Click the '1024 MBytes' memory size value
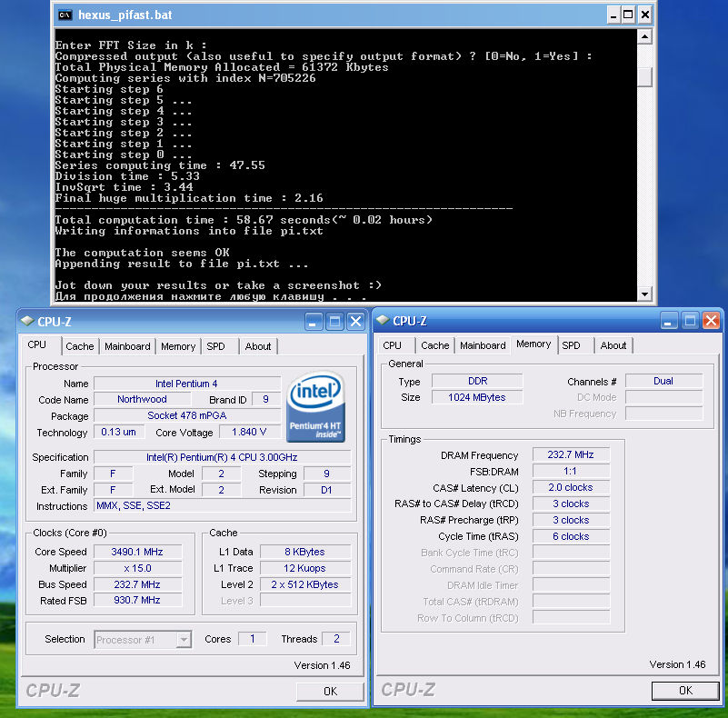Screen dimensions: 728x718 pos(477,397)
